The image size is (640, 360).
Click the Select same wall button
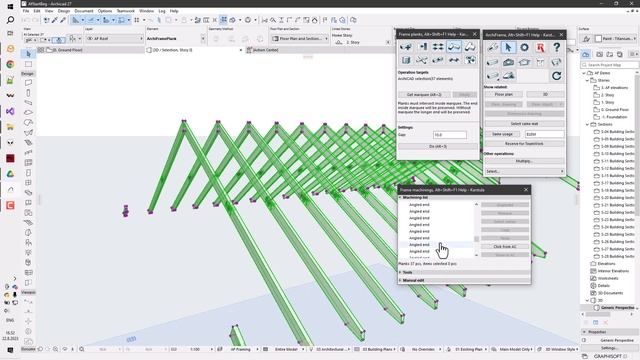coord(524,124)
